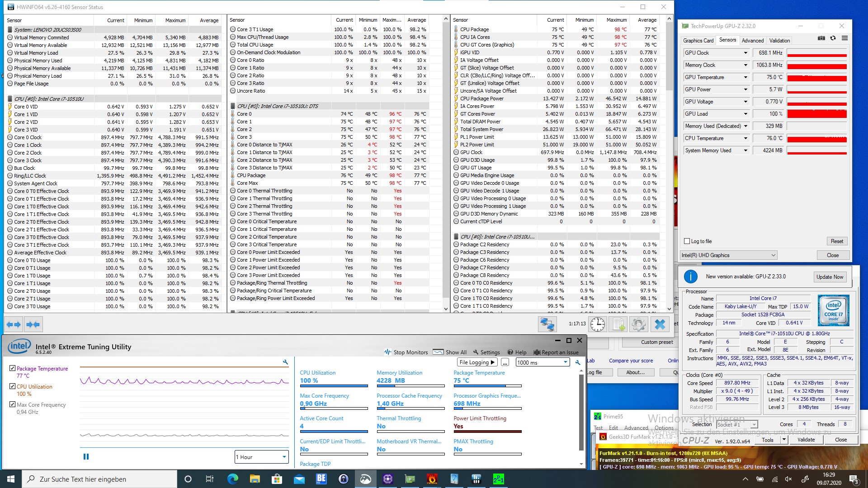Open the GPU Temperature sensor dropdown
Viewport: 868px width, 488px height.
tap(745, 77)
